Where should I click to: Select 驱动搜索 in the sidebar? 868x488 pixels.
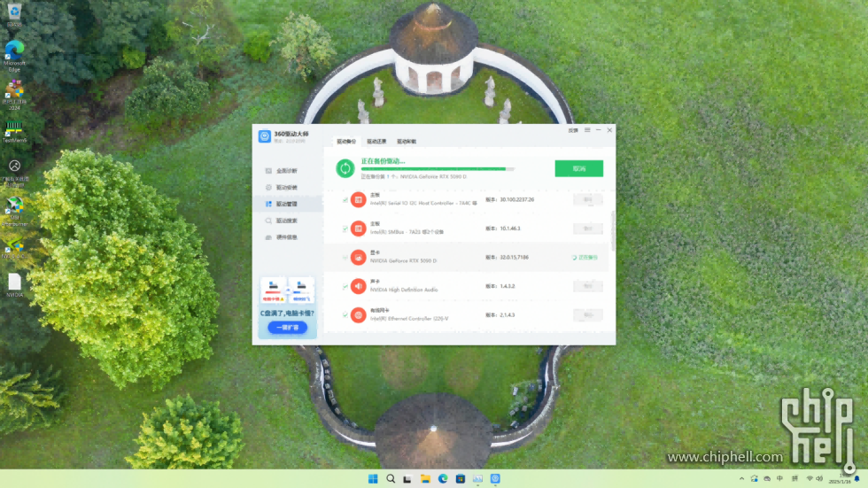click(x=286, y=221)
